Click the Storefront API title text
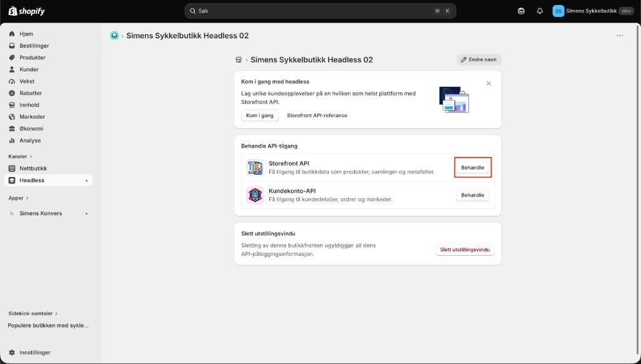 tap(289, 163)
